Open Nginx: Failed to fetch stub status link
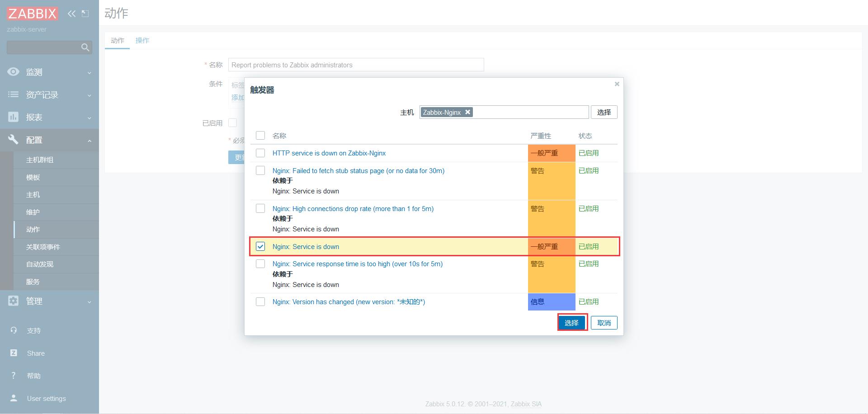 (x=359, y=171)
